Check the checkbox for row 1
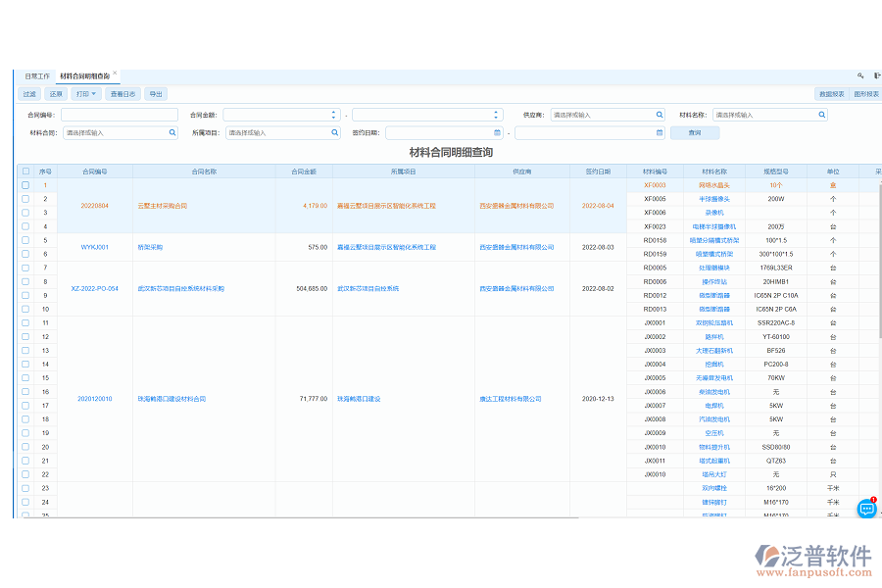This screenshot has width=882, height=588. pos(26,185)
